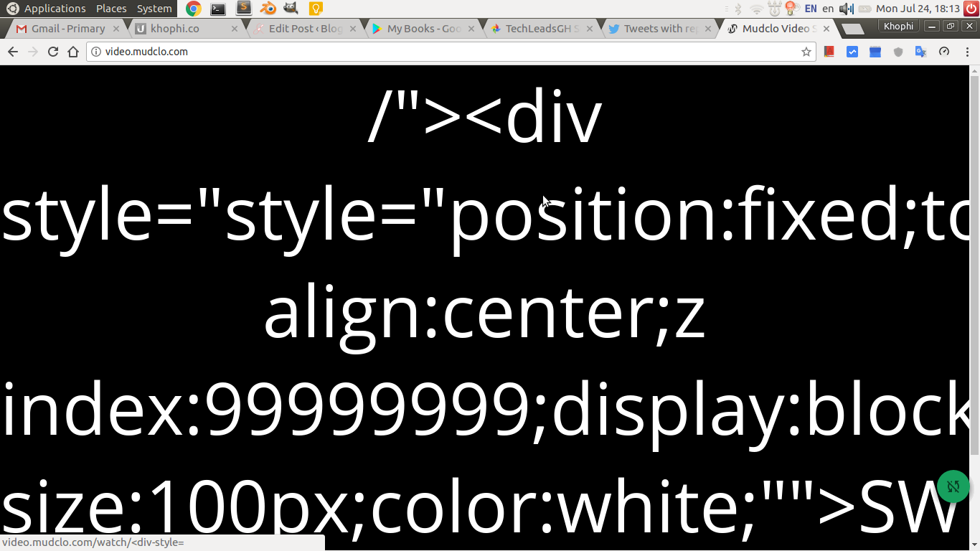Screen dimensions: 980x551
Task: Bookmark this page with star icon
Action: 806,52
